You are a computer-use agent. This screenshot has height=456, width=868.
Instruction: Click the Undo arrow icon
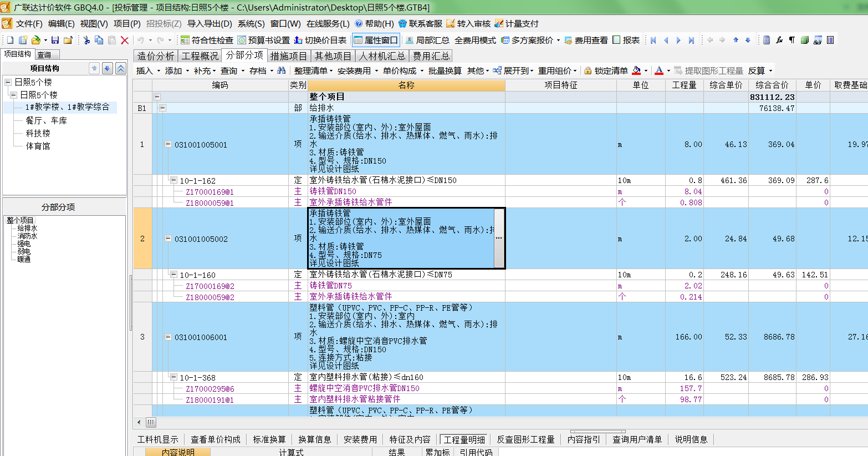click(x=140, y=40)
